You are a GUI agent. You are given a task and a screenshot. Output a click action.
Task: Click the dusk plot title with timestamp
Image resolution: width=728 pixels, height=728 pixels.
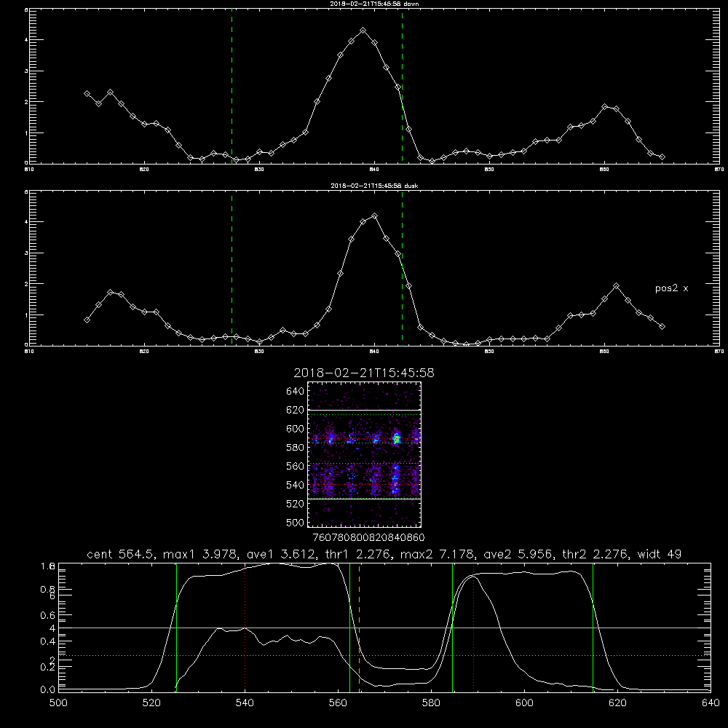(x=375, y=185)
